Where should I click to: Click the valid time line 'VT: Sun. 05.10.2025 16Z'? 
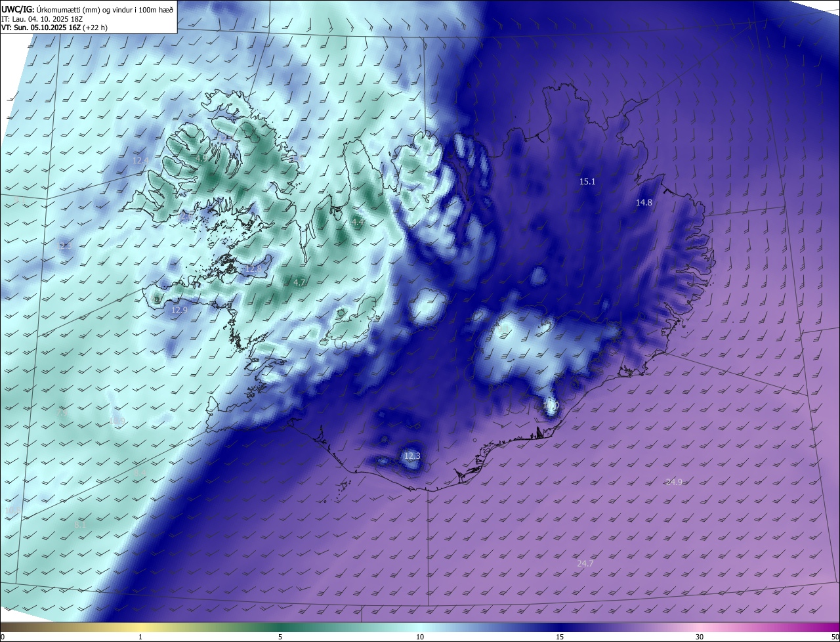click(x=41, y=28)
